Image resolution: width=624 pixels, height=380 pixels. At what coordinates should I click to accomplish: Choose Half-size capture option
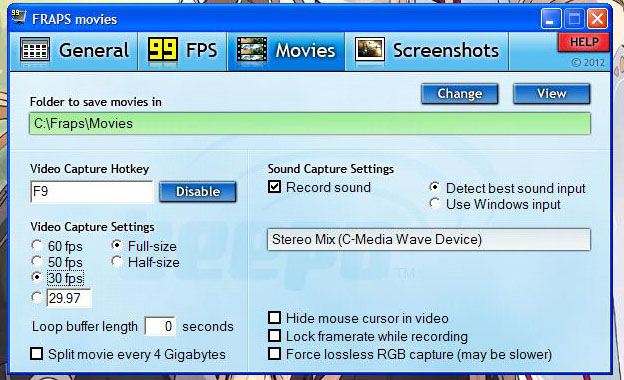117,261
